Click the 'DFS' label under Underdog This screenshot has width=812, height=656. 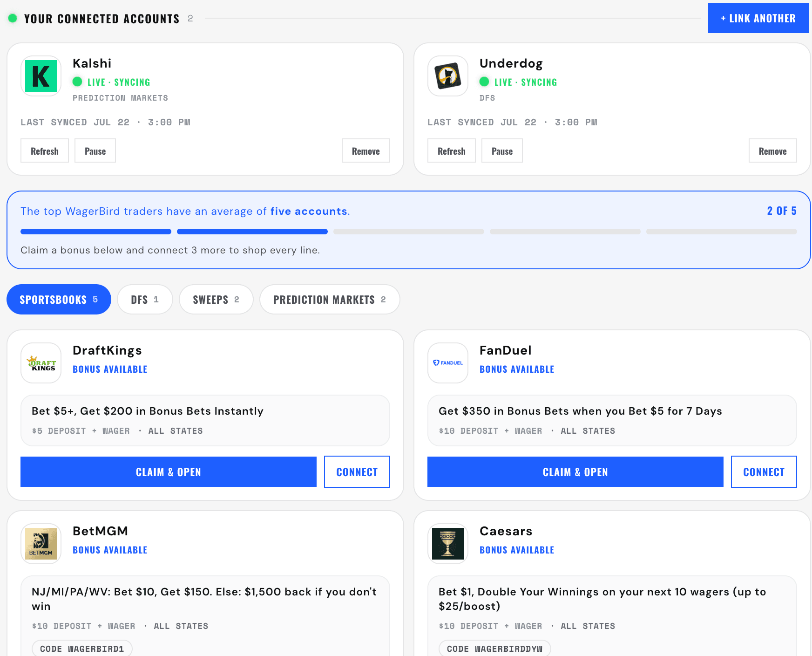pos(487,98)
